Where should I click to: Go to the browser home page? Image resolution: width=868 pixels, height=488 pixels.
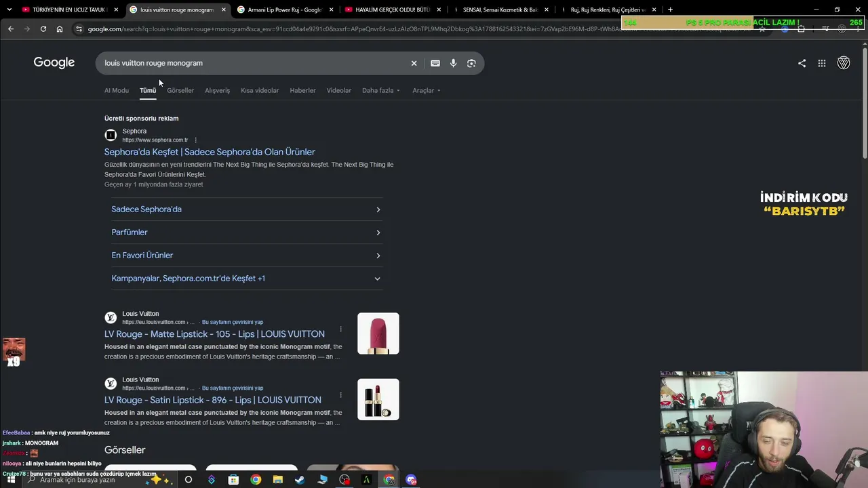tap(60, 28)
